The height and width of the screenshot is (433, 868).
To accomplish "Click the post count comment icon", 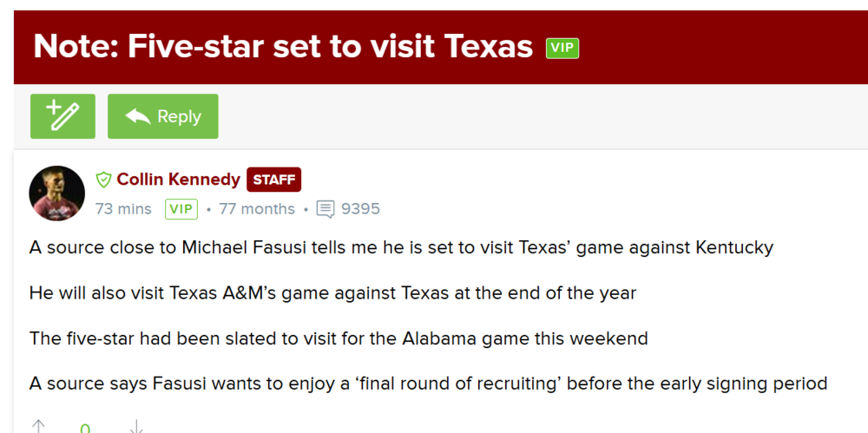I will point(325,209).
